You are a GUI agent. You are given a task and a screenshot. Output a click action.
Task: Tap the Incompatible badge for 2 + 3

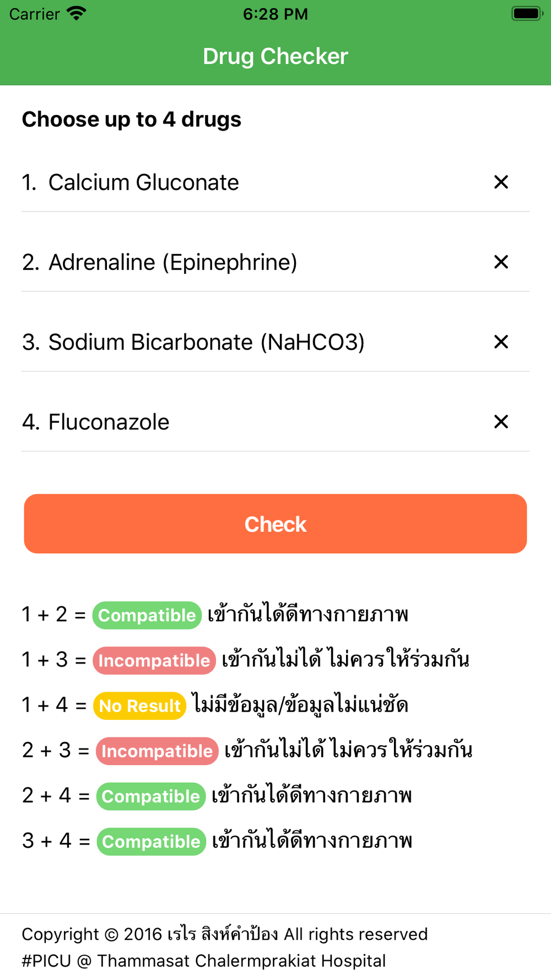(x=157, y=751)
